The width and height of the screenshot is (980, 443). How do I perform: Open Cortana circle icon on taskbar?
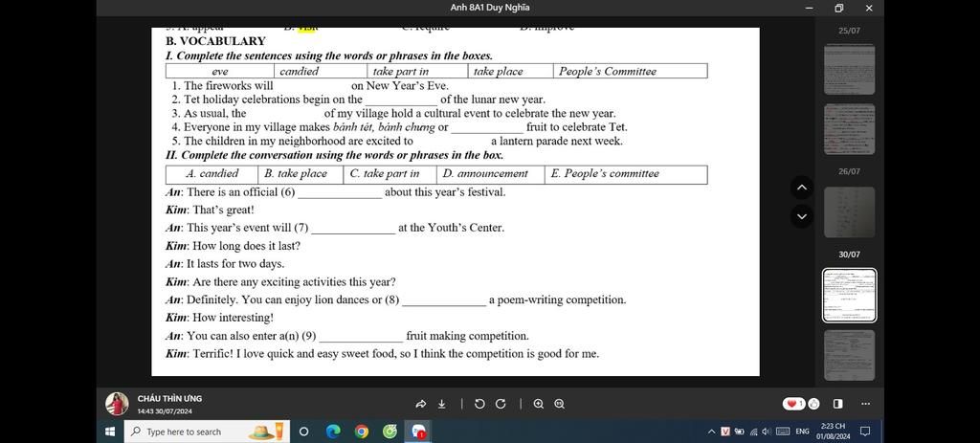pyautogui.click(x=303, y=432)
